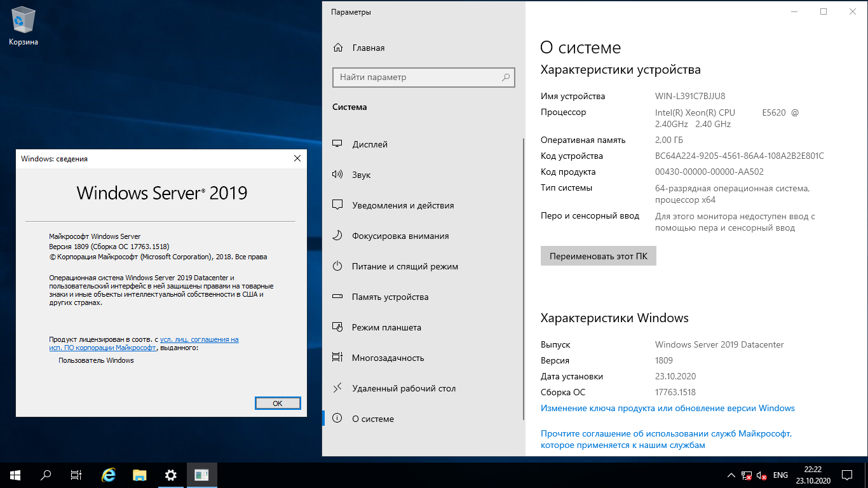Open Питание и спящий режим

pyautogui.click(x=405, y=266)
